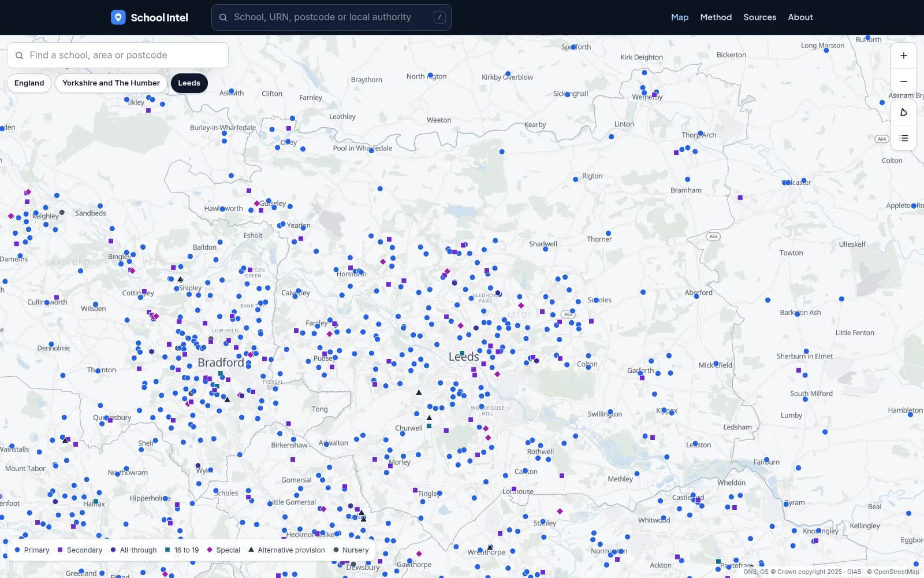The height and width of the screenshot is (578, 924).
Task: Toggle Secondary schools in the legend
Action: tap(80, 550)
